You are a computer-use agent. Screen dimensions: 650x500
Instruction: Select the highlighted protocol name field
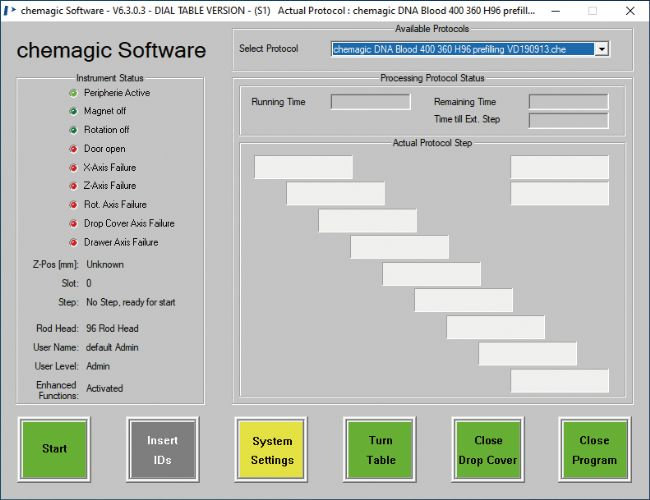(463, 49)
